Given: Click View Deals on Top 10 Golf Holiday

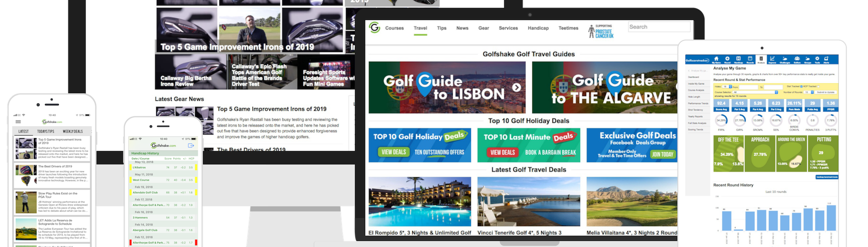Looking at the screenshot, I should (x=393, y=152).
